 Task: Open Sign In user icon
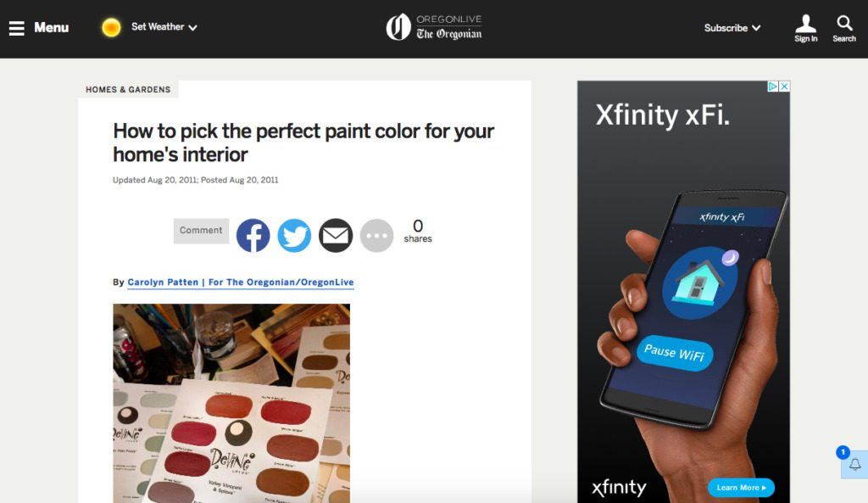click(805, 29)
